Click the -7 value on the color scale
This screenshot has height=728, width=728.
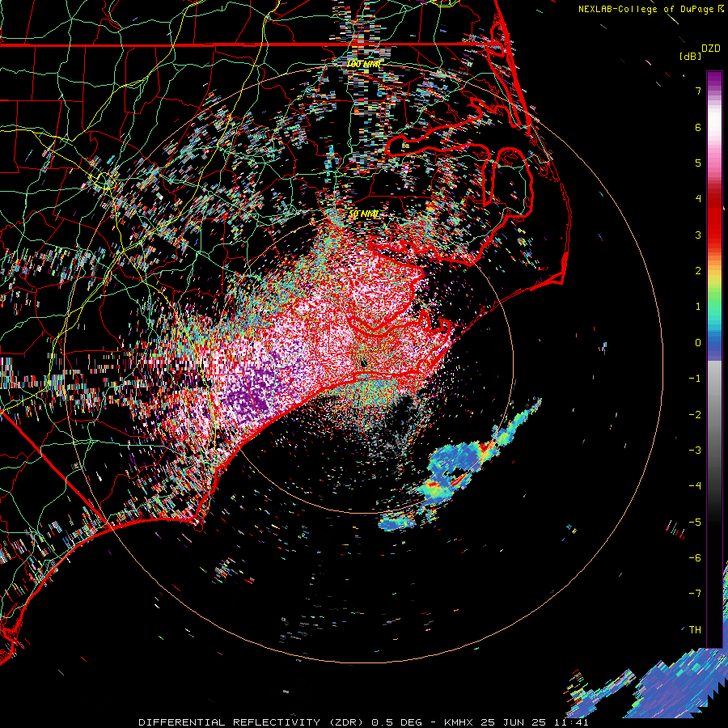tap(695, 594)
